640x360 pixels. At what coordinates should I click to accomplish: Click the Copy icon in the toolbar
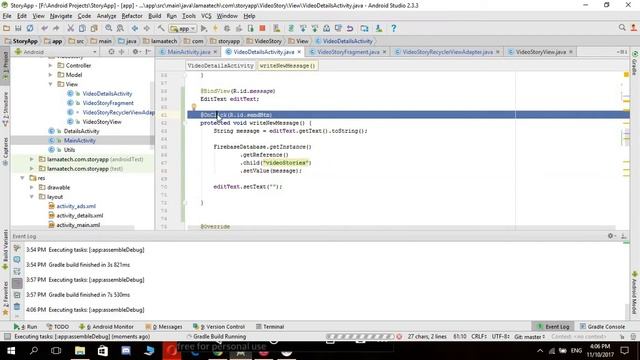(82, 28)
